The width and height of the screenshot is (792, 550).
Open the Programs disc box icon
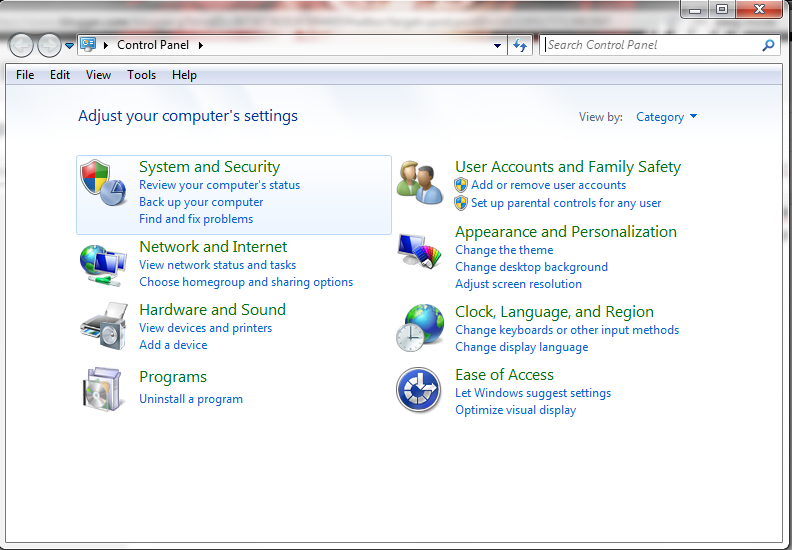coord(102,389)
